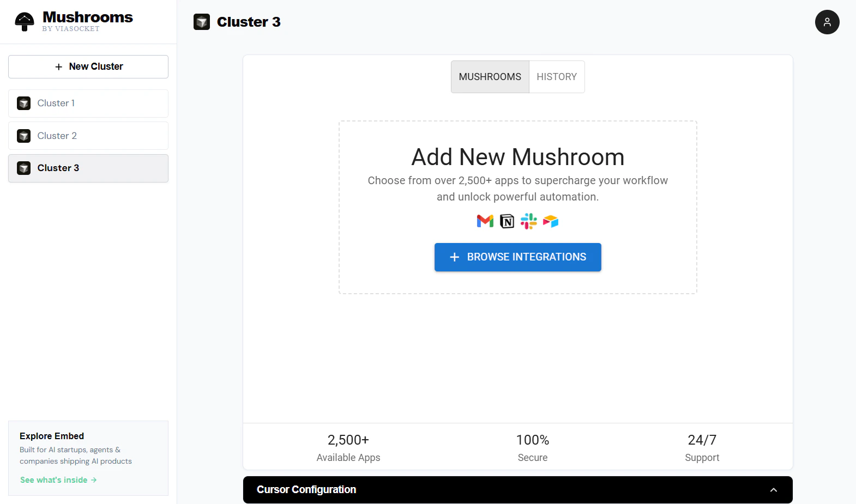Image resolution: width=856 pixels, height=504 pixels.
Task: Click the plus icon on Browse Integrations
Action: point(454,257)
